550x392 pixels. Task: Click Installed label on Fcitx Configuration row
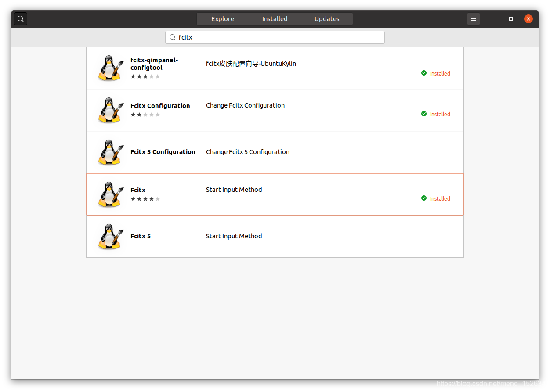[x=440, y=114]
